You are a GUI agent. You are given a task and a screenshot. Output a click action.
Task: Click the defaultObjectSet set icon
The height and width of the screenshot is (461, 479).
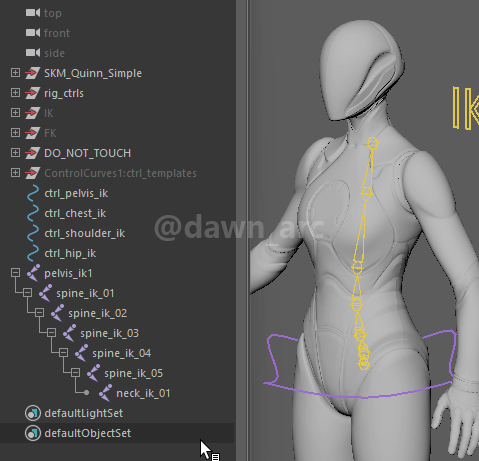click(x=33, y=433)
